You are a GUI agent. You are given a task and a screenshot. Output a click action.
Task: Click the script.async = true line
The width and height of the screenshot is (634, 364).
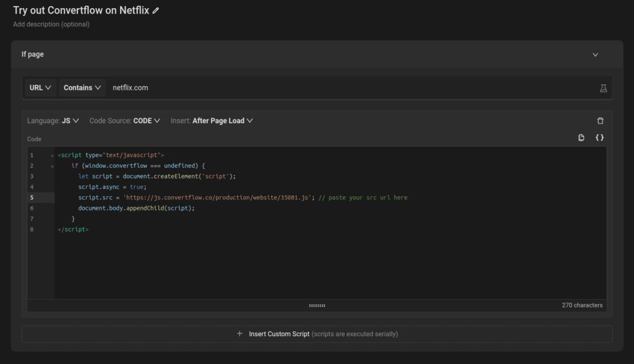point(113,187)
